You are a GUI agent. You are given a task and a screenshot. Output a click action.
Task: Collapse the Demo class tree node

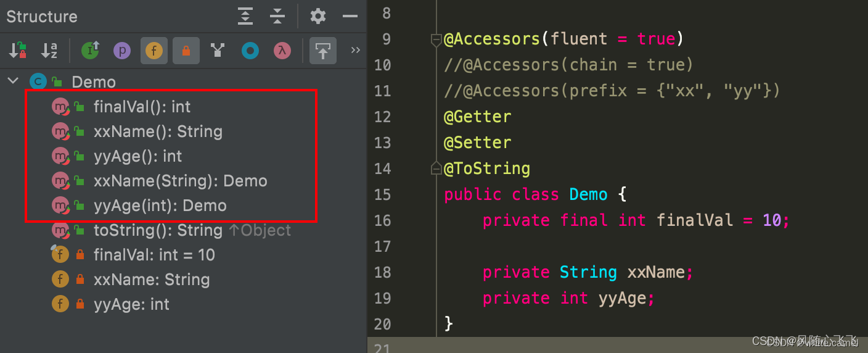13,81
